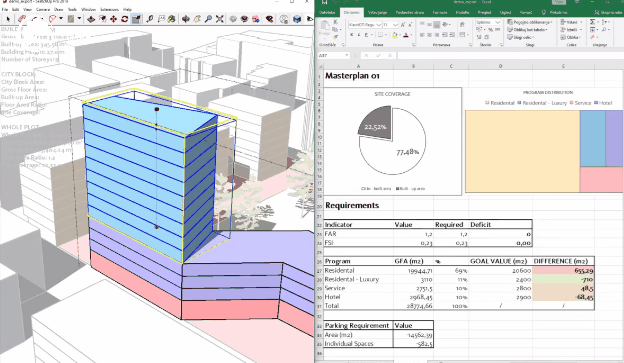Click the Find magnifier icon in Excel
Image resolution: width=624 pixels, height=363 pixels.
click(x=604, y=29)
